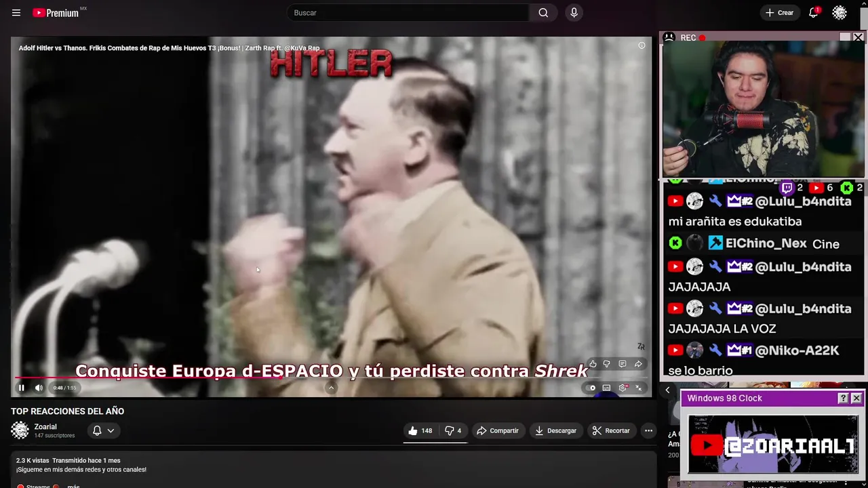Click the webcam feed overlay
868x488 pixels.
point(763,109)
